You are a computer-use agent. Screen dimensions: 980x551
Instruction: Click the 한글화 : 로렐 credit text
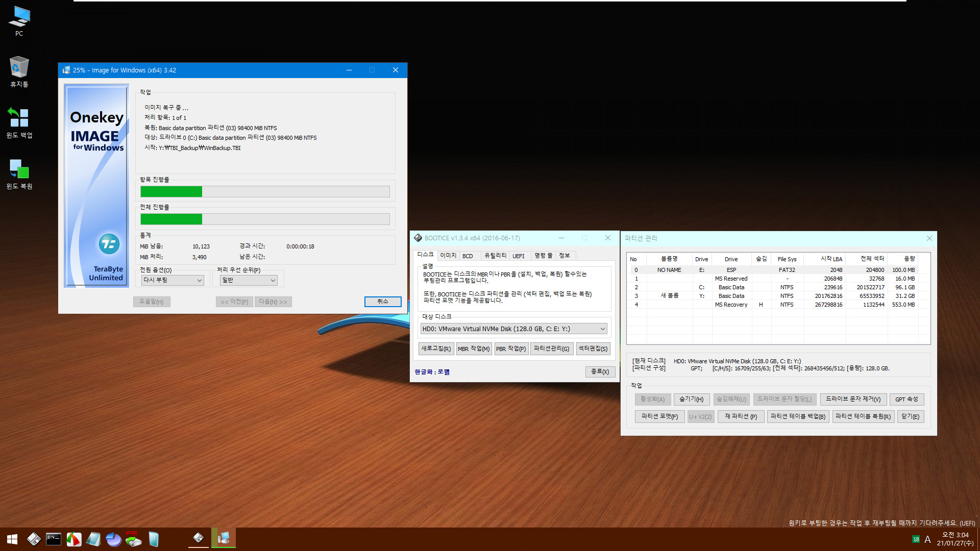tap(432, 372)
